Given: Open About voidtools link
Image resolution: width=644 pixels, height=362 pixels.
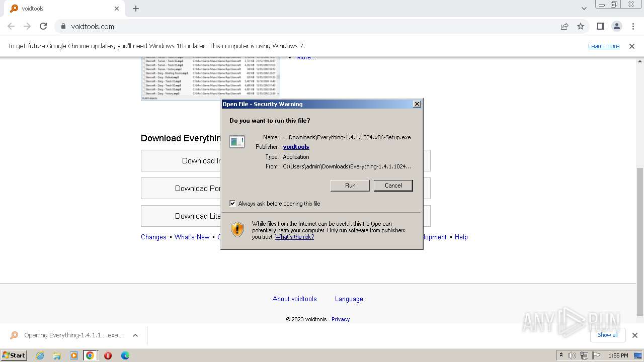Looking at the screenshot, I should tap(295, 299).
